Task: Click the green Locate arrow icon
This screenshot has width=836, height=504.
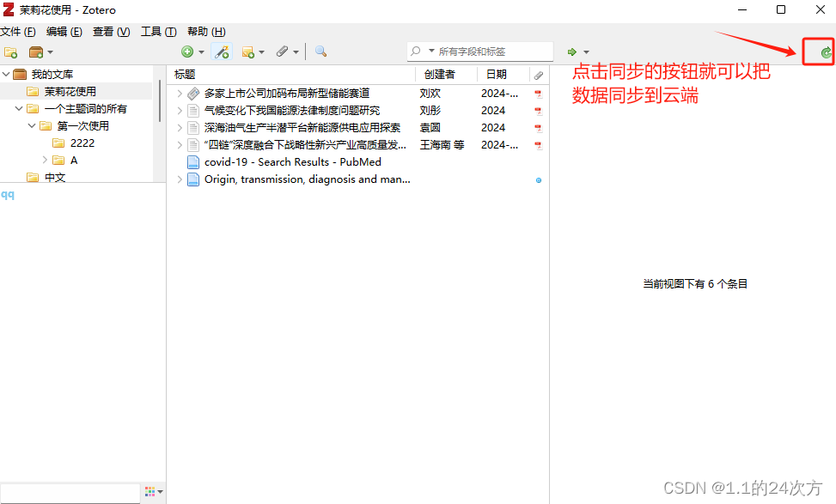Action: tap(572, 52)
